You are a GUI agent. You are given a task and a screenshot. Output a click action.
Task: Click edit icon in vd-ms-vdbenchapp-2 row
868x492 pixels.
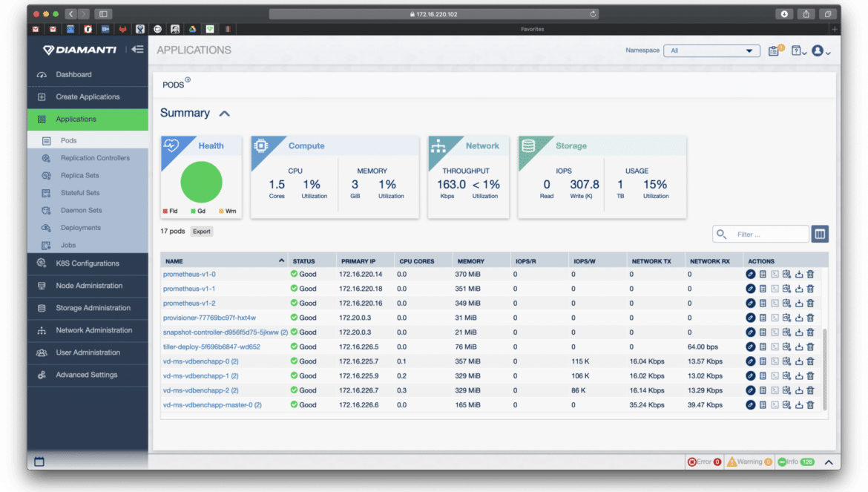[x=750, y=390]
